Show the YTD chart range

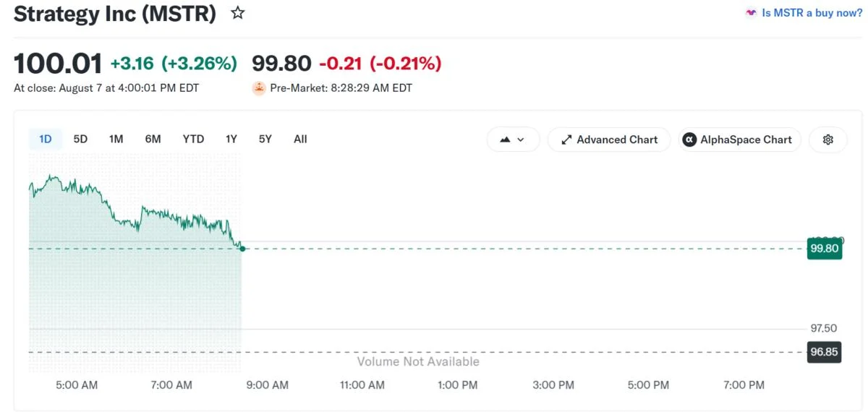point(193,139)
